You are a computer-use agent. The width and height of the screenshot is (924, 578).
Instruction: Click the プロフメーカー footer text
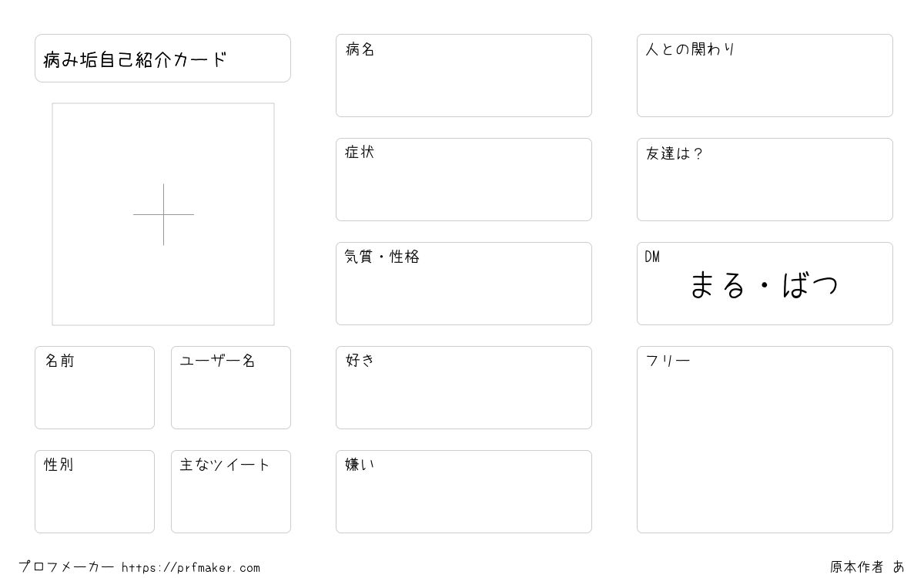tap(66, 567)
